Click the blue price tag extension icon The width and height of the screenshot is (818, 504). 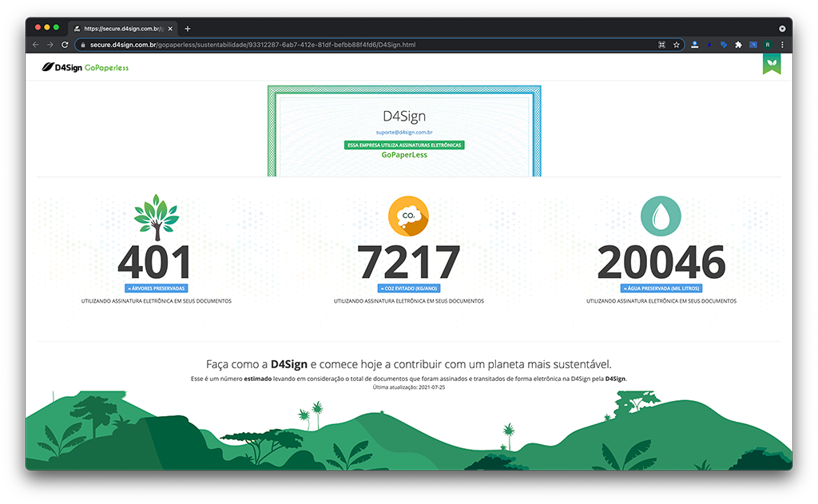(x=724, y=45)
